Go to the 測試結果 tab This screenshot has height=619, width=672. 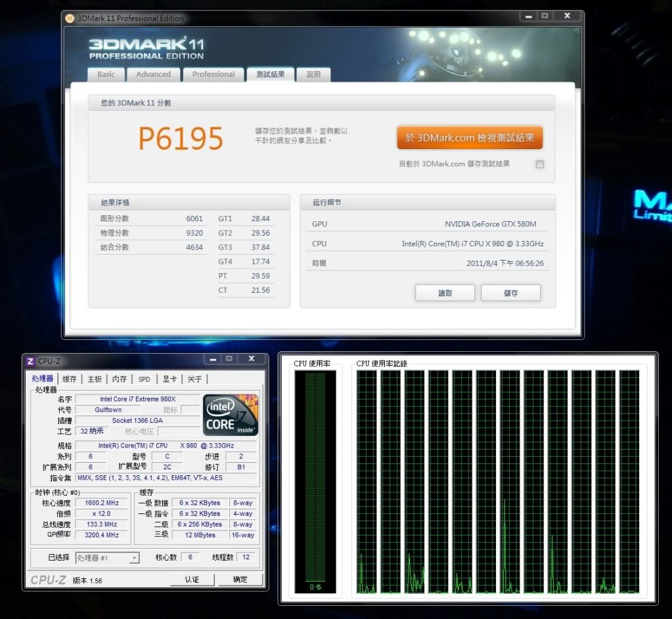pos(271,74)
